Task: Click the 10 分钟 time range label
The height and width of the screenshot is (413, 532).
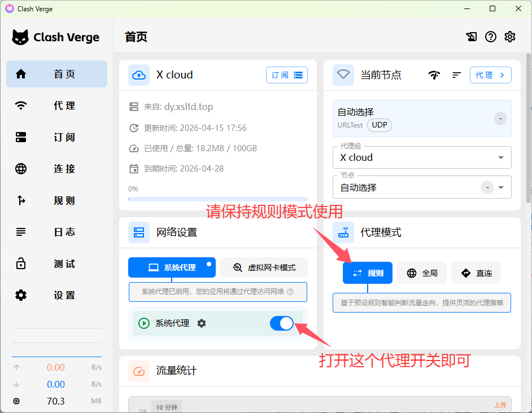Action: coord(167,407)
